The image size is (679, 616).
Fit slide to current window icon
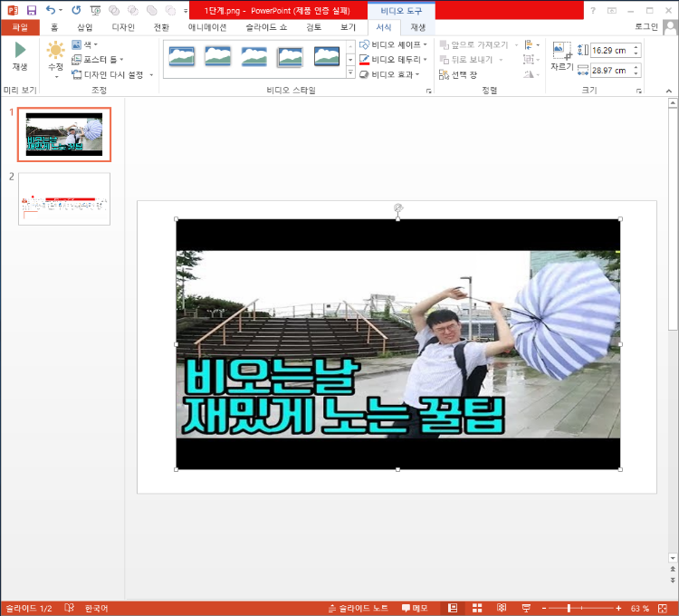click(662, 608)
